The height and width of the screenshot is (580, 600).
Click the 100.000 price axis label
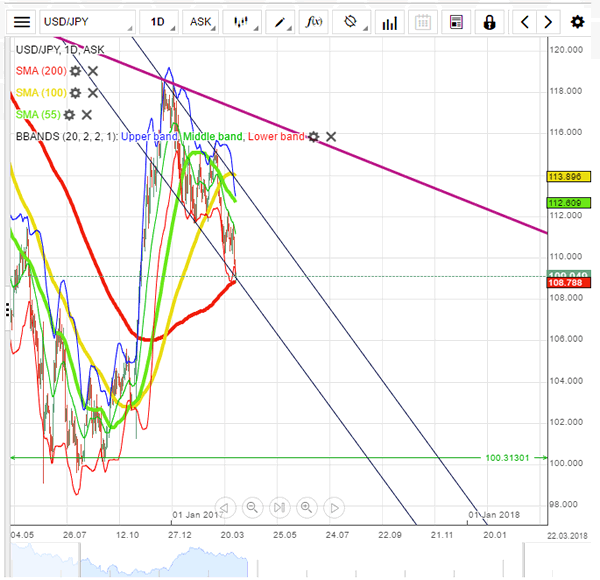pyautogui.click(x=566, y=463)
